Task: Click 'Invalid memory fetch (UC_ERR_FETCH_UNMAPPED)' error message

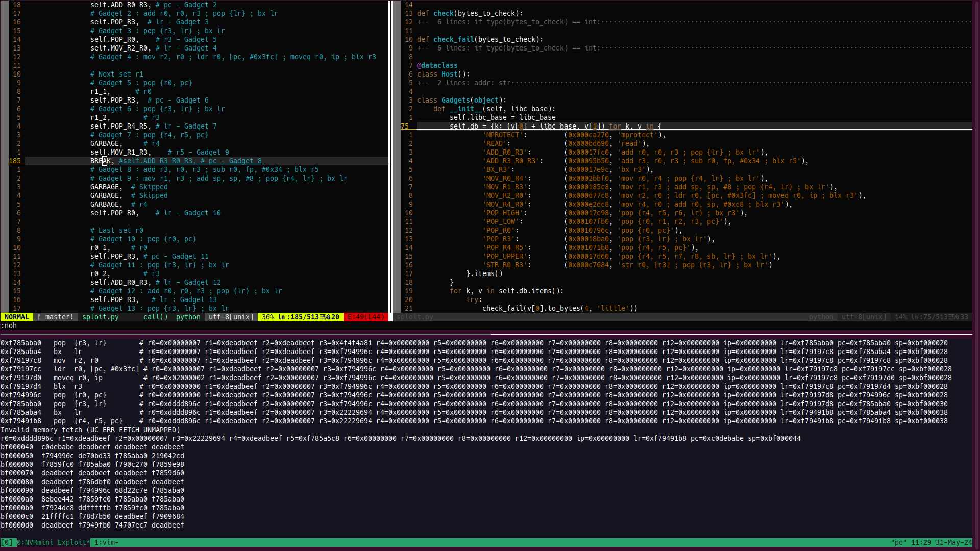Action: click(90, 430)
